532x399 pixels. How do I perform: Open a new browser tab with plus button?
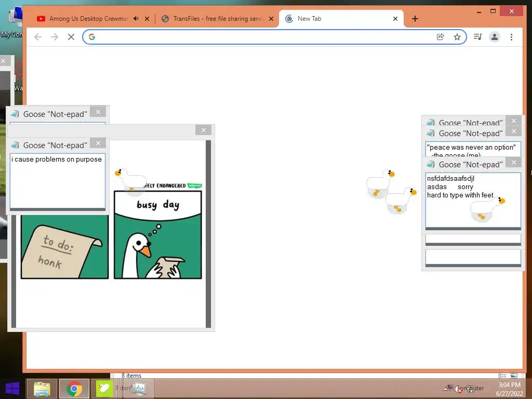[x=415, y=19]
